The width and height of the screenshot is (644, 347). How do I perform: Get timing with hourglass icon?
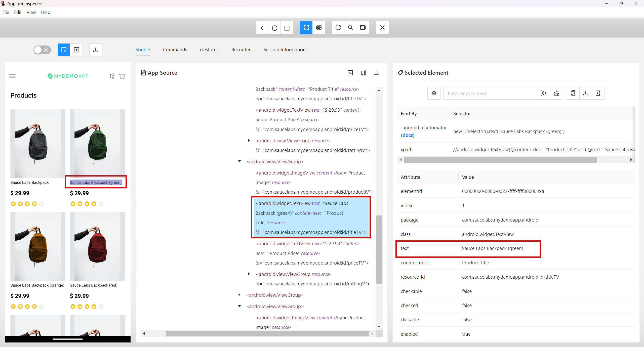(x=598, y=93)
